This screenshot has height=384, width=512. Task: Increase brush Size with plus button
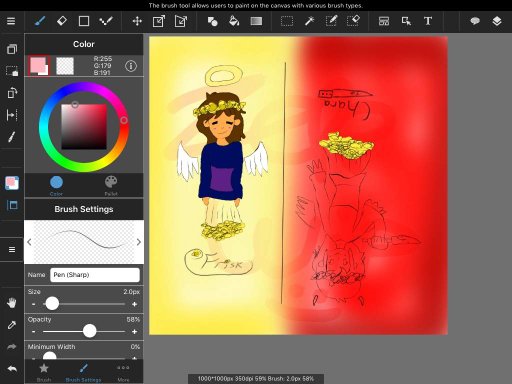pos(135,304)
